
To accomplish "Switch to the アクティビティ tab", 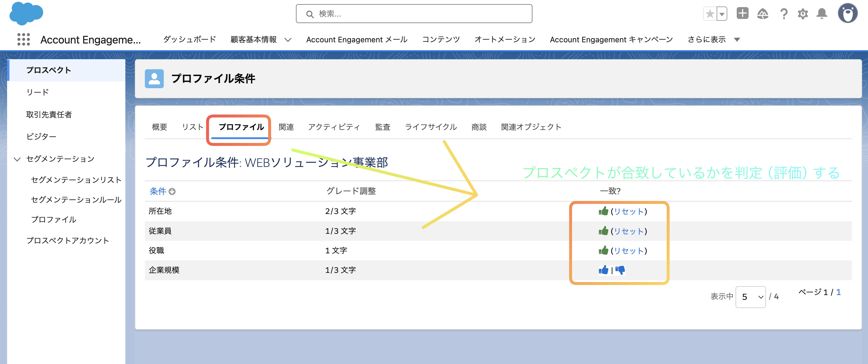I will click(334, 127).
